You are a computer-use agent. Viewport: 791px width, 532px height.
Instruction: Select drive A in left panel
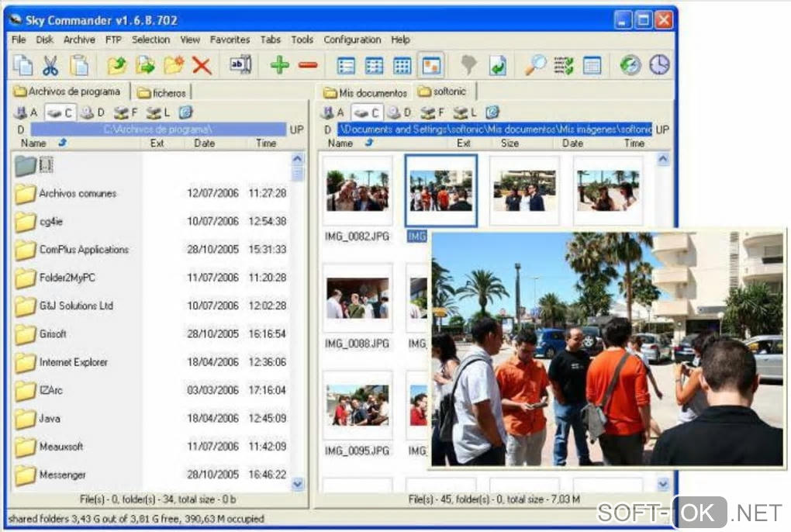pos(26,112)
